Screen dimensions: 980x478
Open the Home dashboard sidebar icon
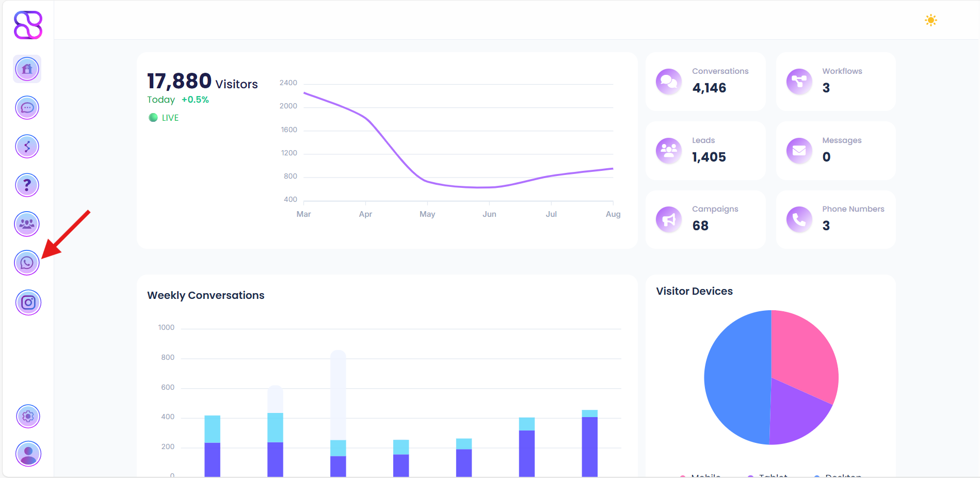click(x=27, y=69)
